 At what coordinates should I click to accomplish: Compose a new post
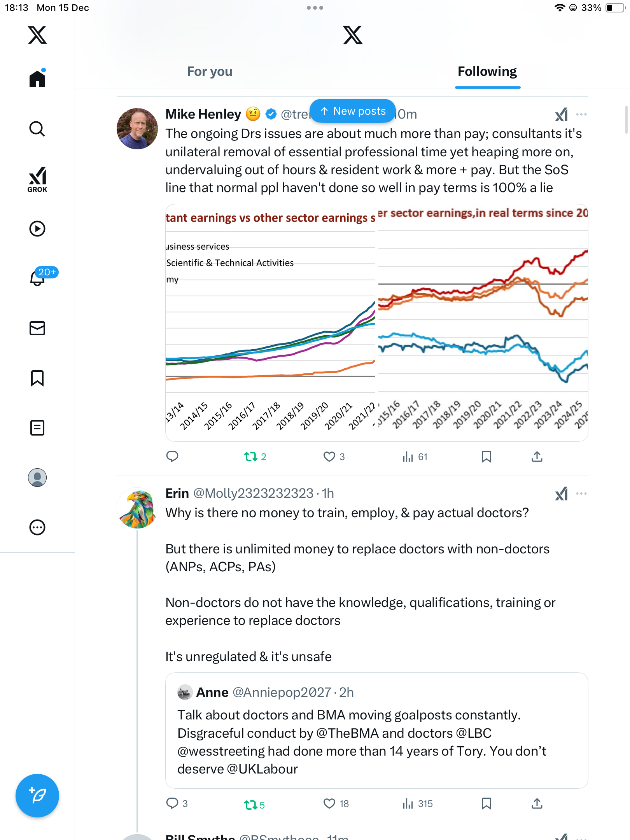pos(37,796)
